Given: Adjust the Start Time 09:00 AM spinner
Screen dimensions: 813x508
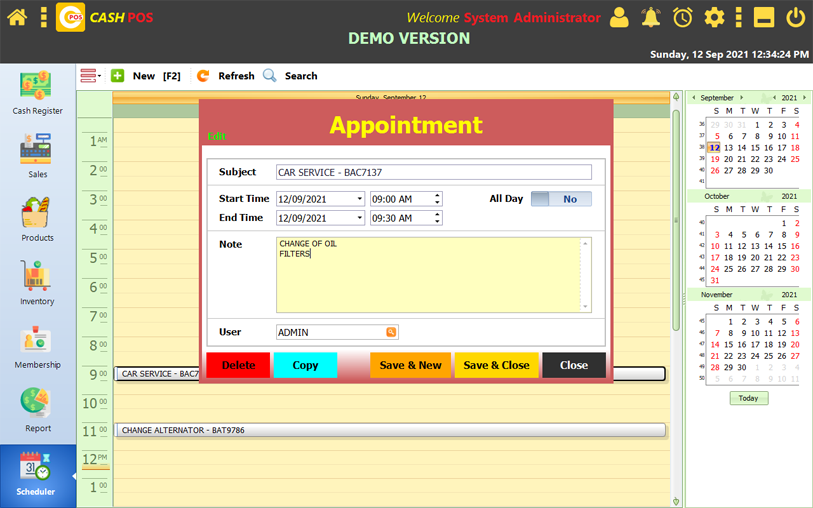Looking at the screenshot, I should point(438,199).
